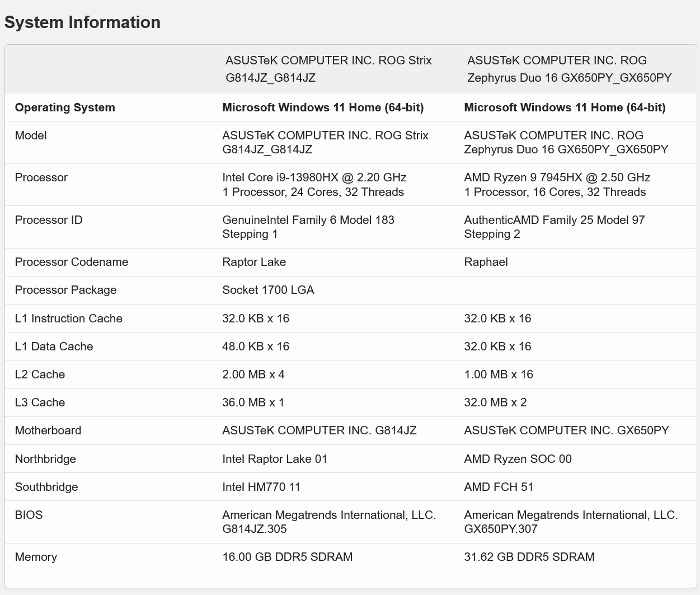
Task: Click the L3 Cache label
Action: (x=40, y=402)
